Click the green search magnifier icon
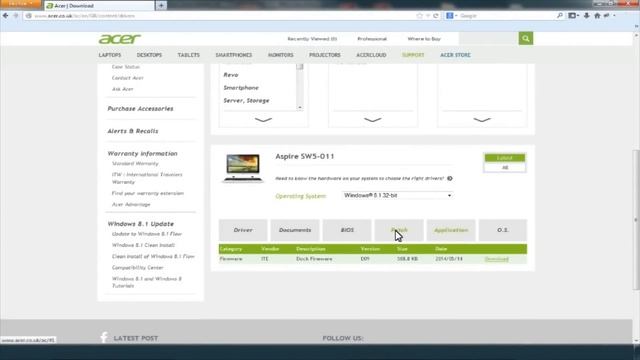This screenshot has width=640, height=360. [526, 38]
